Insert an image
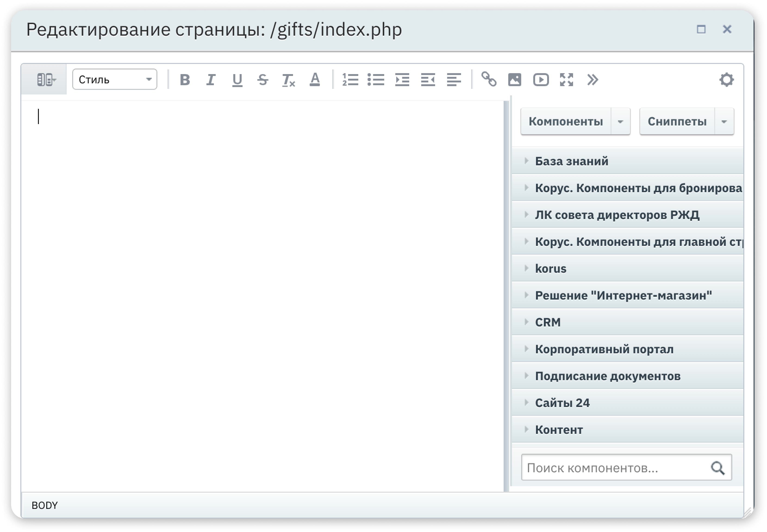The image size is (767, 532). coord(514,80)
